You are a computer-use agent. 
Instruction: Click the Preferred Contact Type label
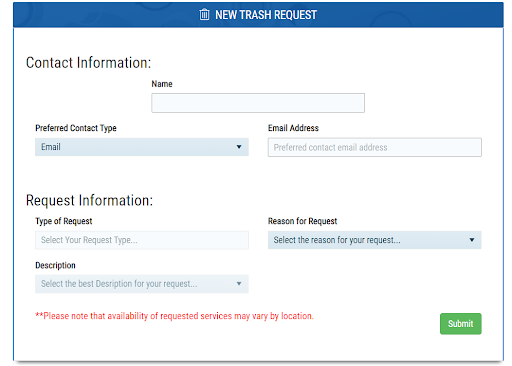[76, 128]
